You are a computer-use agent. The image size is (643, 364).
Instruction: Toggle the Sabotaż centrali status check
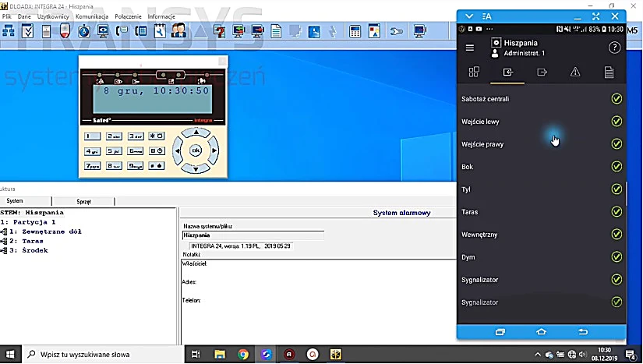(617, 99)
